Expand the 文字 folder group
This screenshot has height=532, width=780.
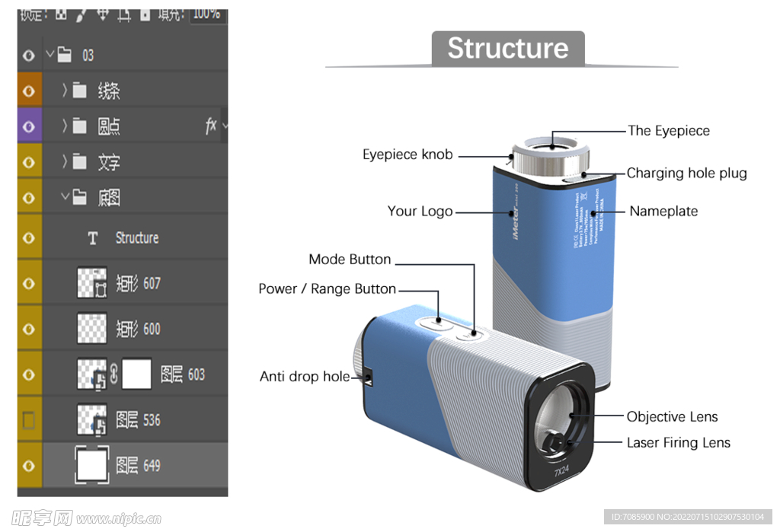click(65, 162)
